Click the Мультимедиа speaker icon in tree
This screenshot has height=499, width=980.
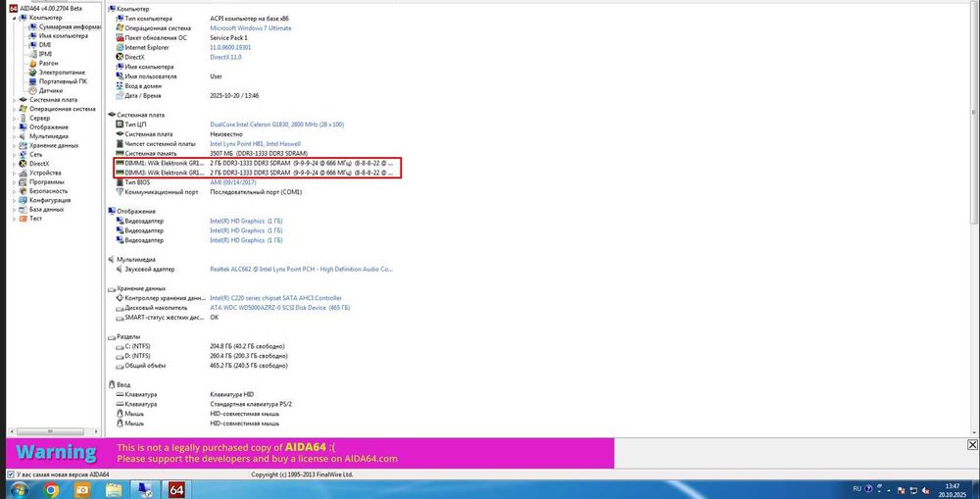(x=24, y=136)
